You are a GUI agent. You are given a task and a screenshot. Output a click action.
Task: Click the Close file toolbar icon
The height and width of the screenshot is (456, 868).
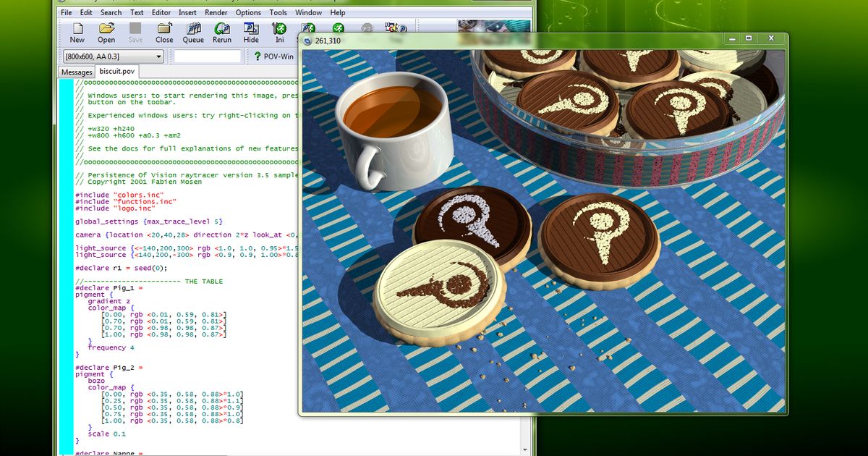pos(164,32)
